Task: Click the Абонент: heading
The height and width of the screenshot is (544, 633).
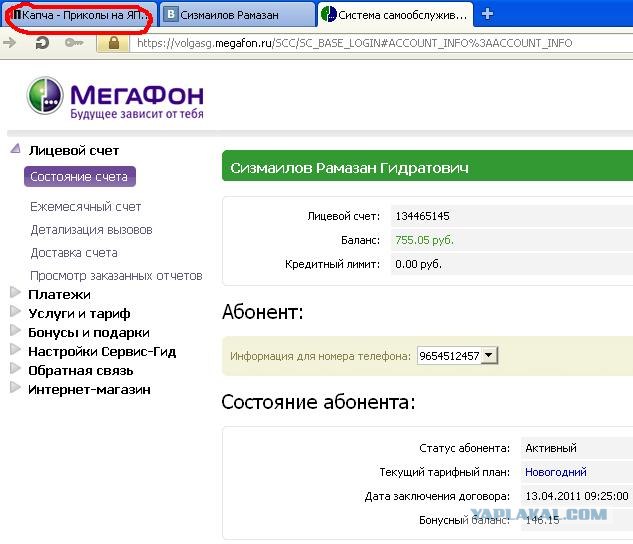Action: point(262,312)
